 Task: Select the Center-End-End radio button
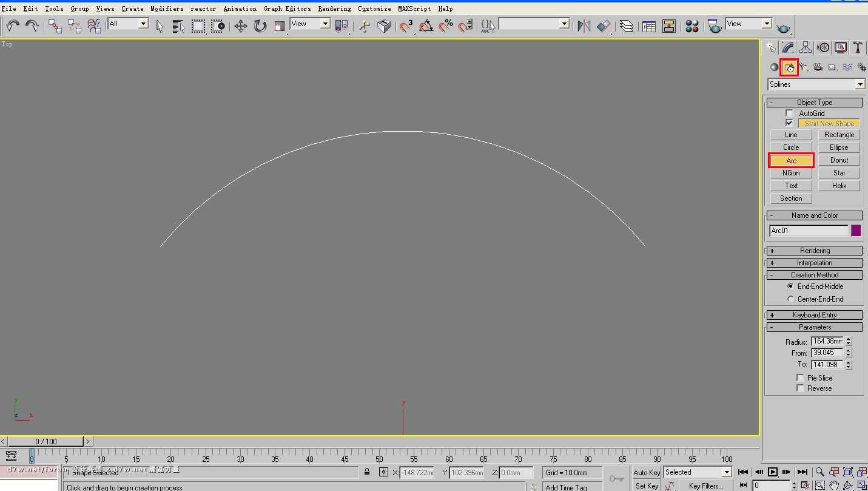(x=790, y=299)
